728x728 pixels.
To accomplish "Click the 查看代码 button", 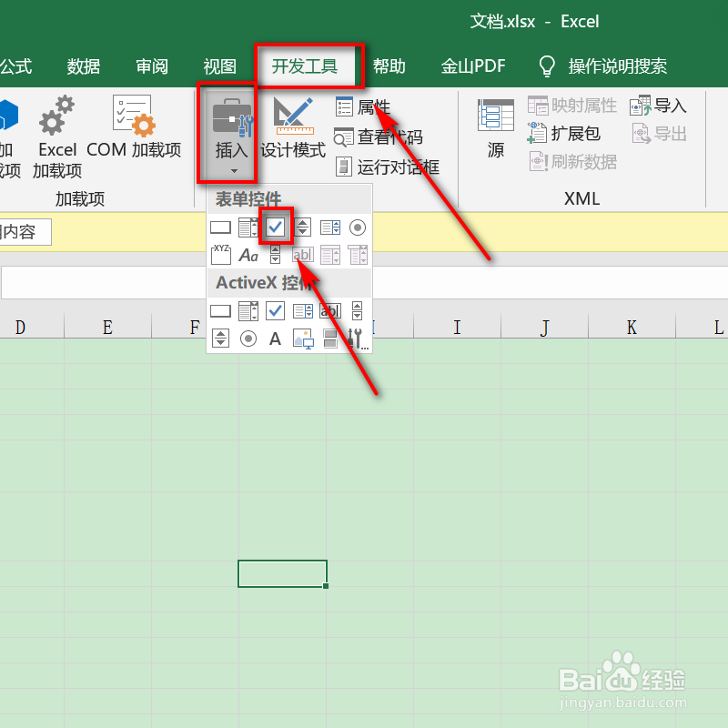I will click(373, 137).
